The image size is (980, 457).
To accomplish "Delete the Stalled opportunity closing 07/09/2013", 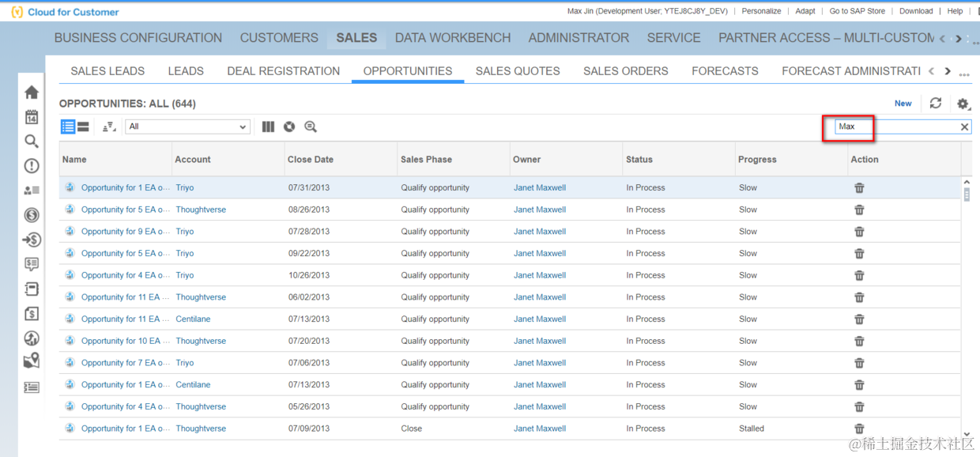I will tap(859, 429).
